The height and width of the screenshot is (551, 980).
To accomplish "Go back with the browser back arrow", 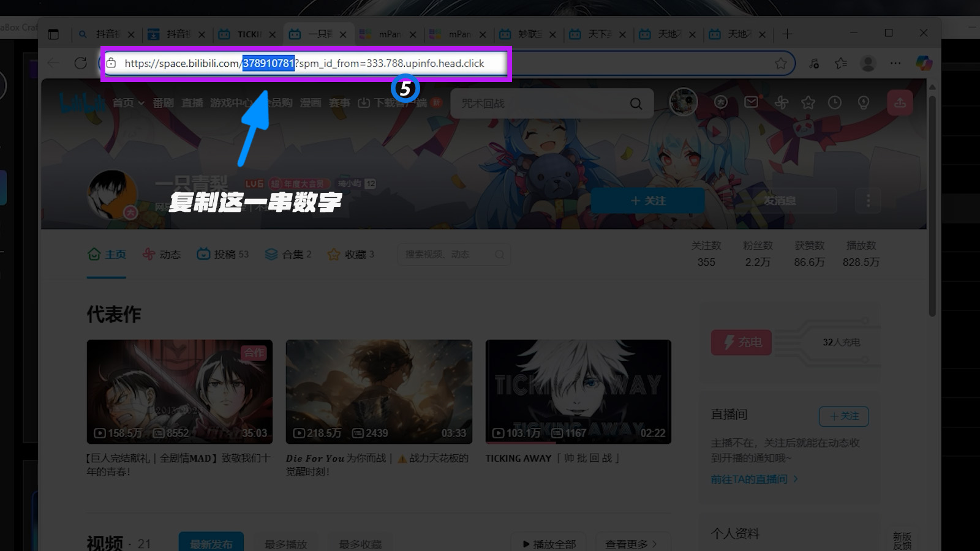I will point(53,63).
